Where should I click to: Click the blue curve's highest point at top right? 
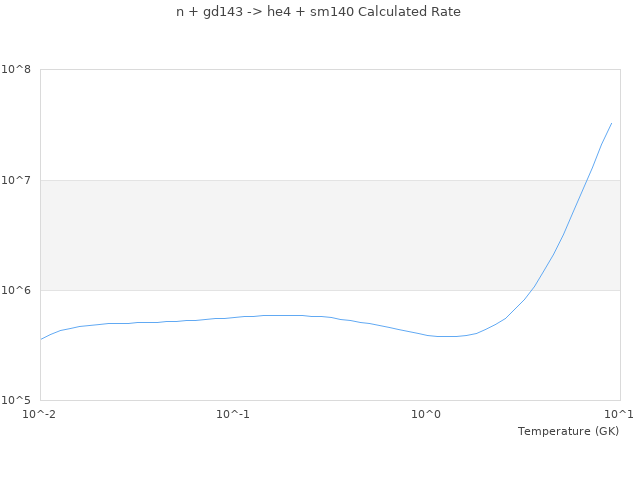[611, 124]
